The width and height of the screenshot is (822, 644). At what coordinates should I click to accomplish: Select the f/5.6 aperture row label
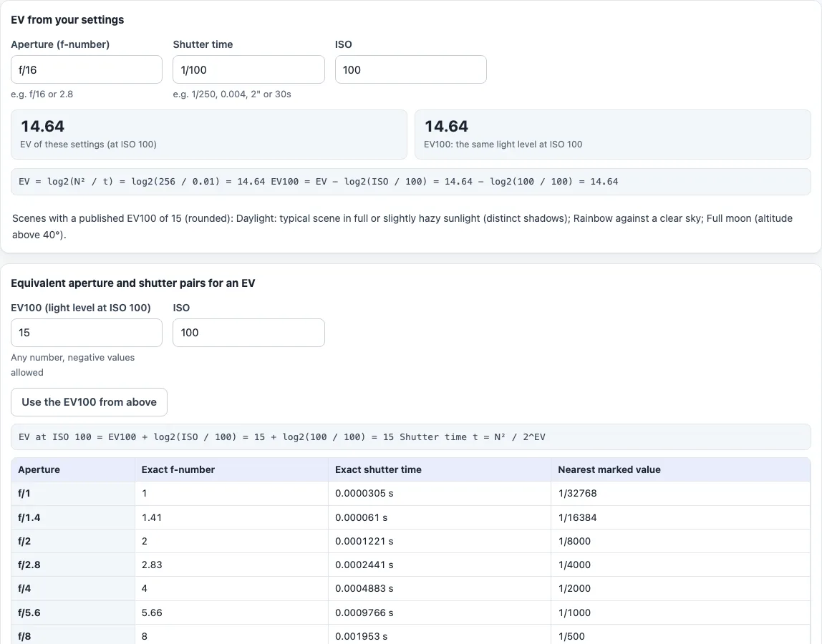[x=29, y=613]
